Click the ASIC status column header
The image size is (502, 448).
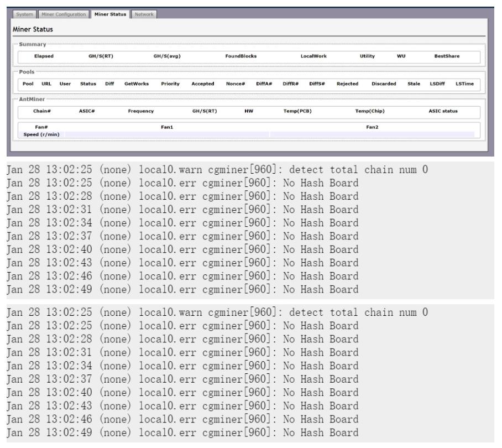tap(443, 111)
